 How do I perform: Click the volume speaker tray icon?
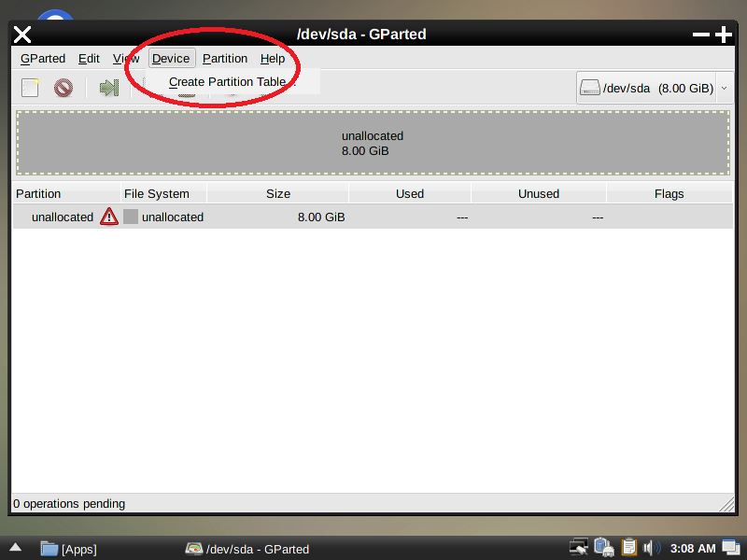click(x=651, y=548)
